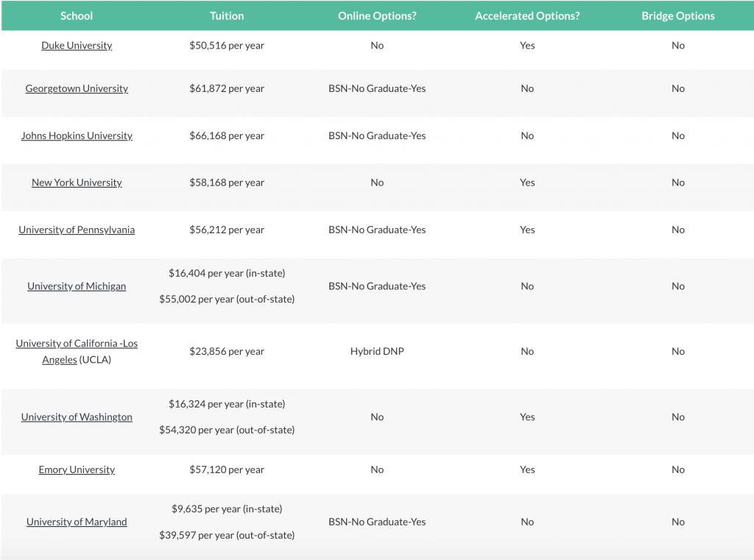Follow the Johns Hopkins University link

pos(77,136)
